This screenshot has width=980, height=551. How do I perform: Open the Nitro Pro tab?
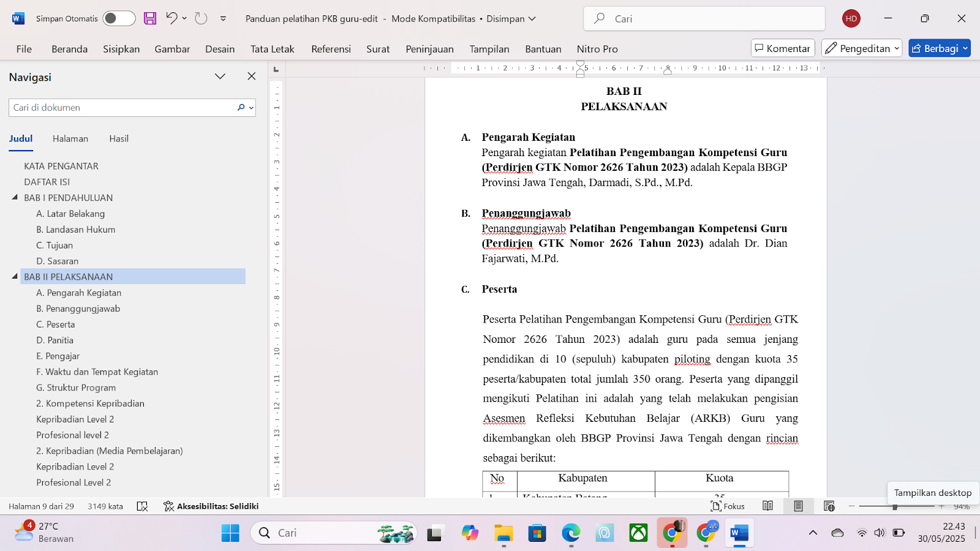coord(597,49)
